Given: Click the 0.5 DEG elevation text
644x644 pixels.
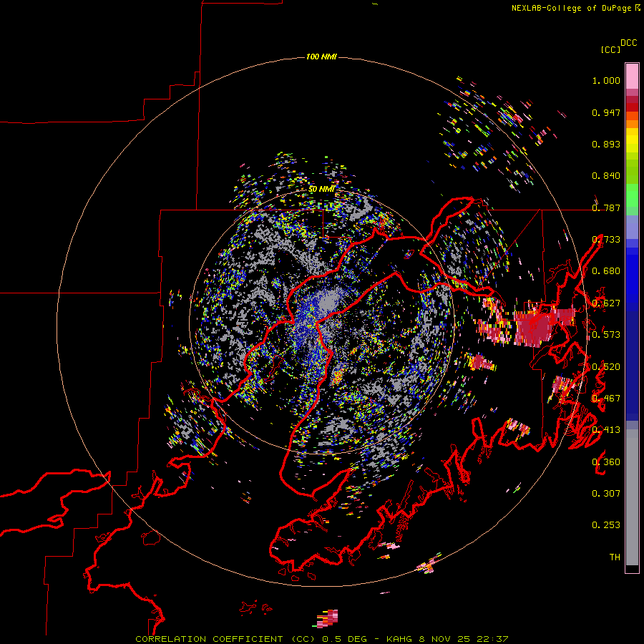Looking at the screenshot, I should (345, 639).
